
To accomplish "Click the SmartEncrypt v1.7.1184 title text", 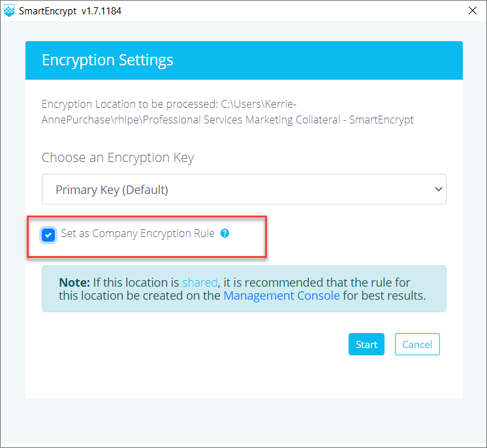I will (x=70, y=11).
